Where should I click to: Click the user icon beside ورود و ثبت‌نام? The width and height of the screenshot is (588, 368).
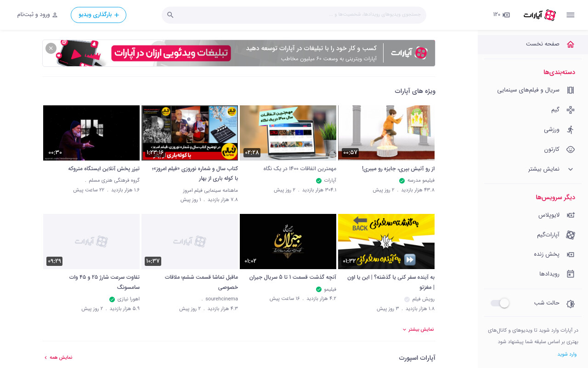click(55, 15)
